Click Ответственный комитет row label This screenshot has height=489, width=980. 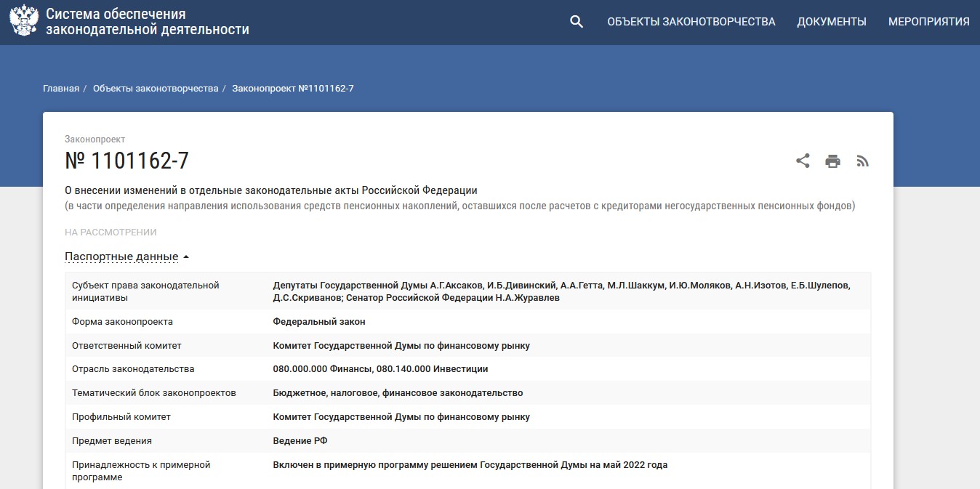[x=126, y=346]
